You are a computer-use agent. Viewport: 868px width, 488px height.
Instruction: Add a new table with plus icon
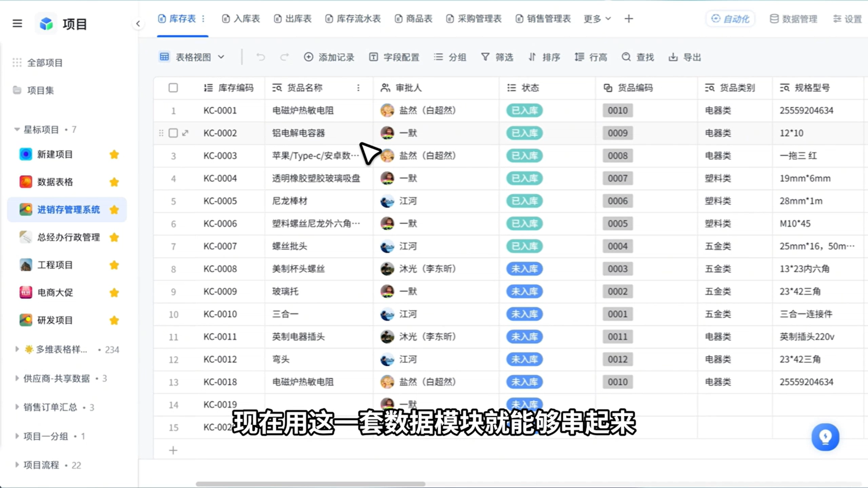click(x=629, y=19)
